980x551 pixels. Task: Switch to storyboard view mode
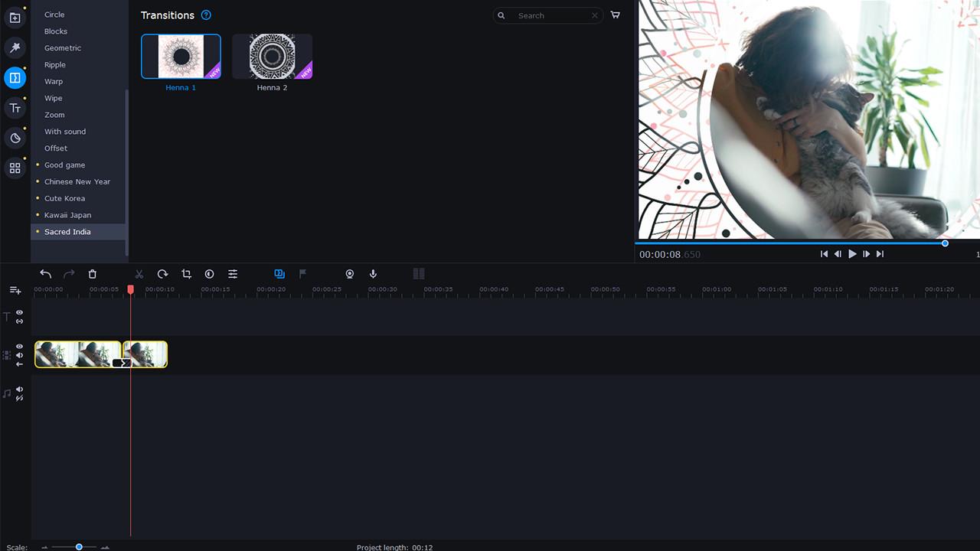pyautogui.click(x=419, y=273)
